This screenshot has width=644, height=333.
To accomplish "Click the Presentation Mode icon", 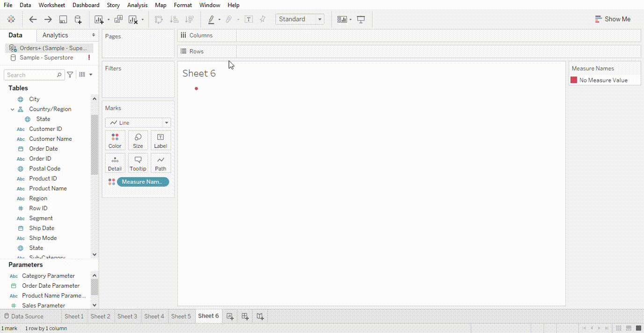I will (x=361, y=19).
